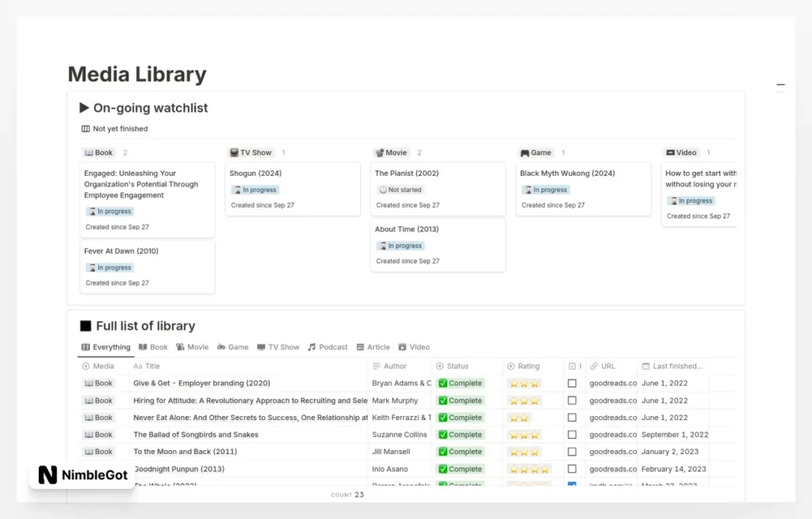The image size is (812, 519).
Task: Click the Status column header
Action: (x=466, y=366)
